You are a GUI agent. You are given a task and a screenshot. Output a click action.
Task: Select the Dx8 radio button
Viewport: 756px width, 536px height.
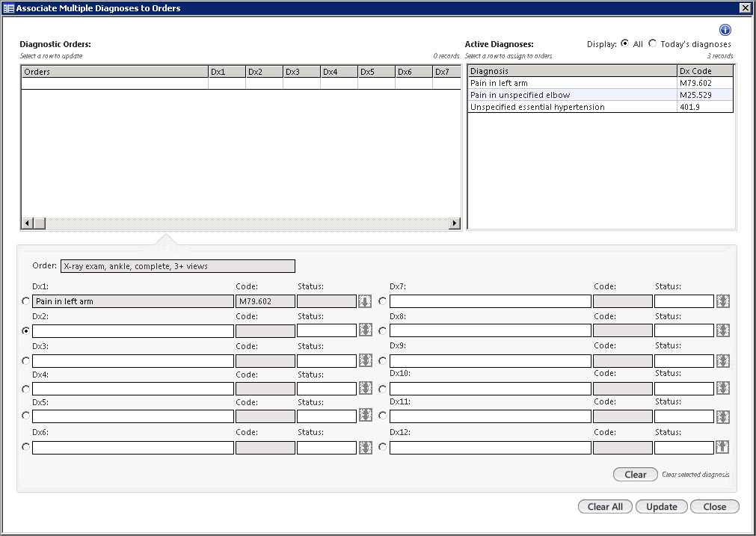pos(382,330)
